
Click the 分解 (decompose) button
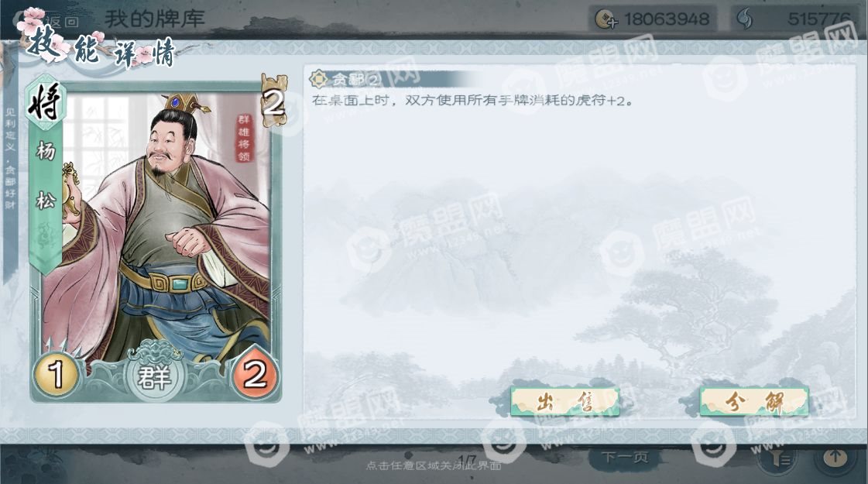pyautogui.click(x=754, y=401)
